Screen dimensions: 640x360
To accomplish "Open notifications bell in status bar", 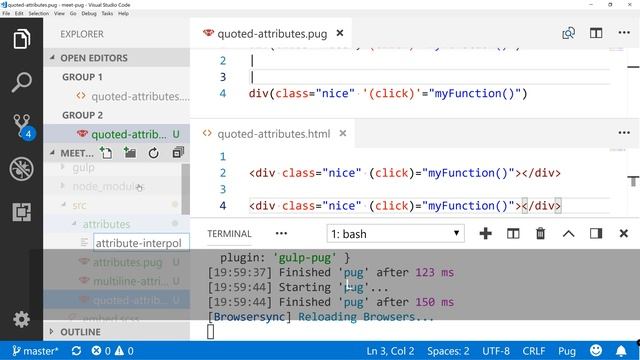I will 621,351.
